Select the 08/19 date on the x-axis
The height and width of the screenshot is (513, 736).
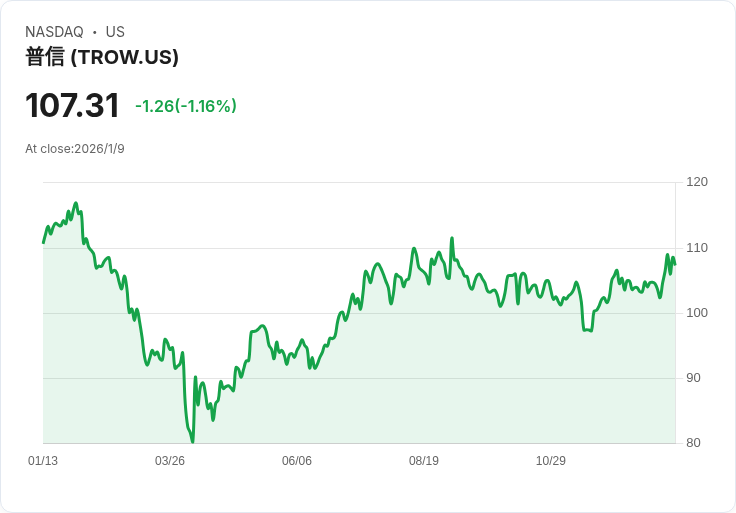(x=424, y=461)
